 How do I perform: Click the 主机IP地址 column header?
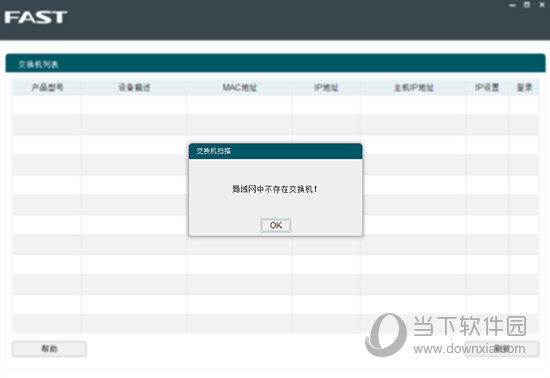pos(414,87)
